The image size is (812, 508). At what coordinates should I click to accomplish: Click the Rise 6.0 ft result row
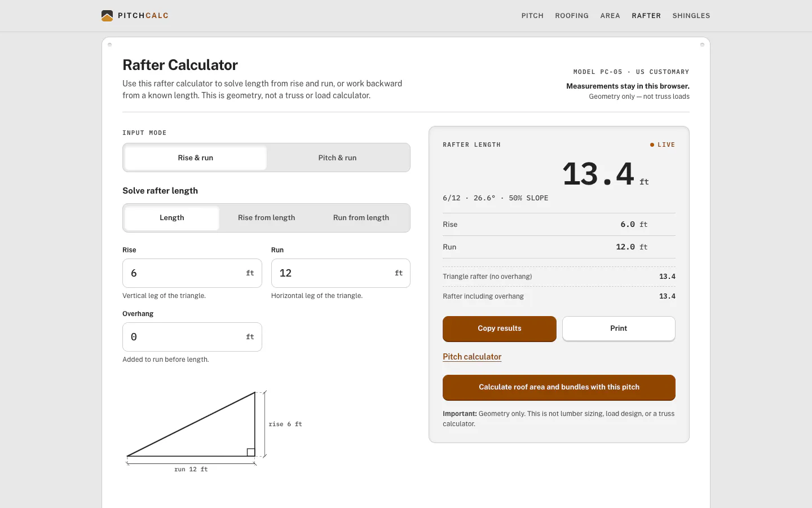coord(559,225)
